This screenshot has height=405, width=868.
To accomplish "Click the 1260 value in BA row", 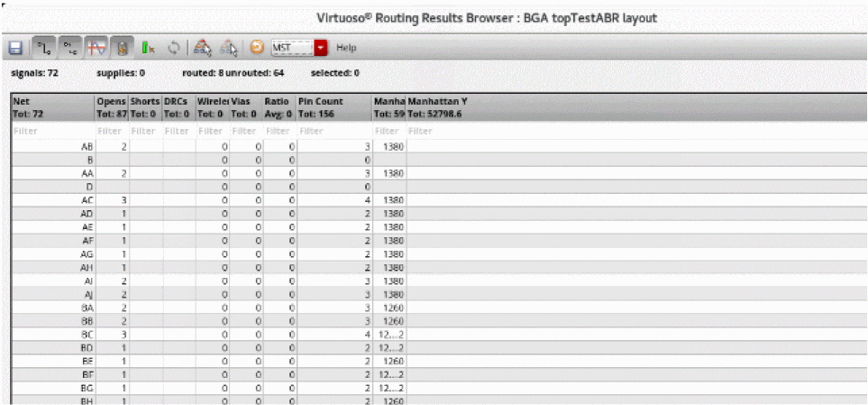I will point(396,308).
